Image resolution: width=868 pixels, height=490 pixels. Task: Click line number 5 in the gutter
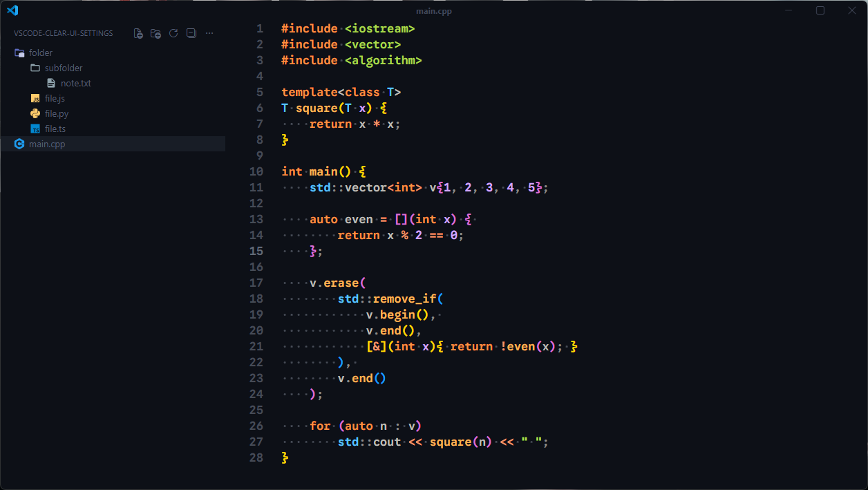click(x=260, y=92)
